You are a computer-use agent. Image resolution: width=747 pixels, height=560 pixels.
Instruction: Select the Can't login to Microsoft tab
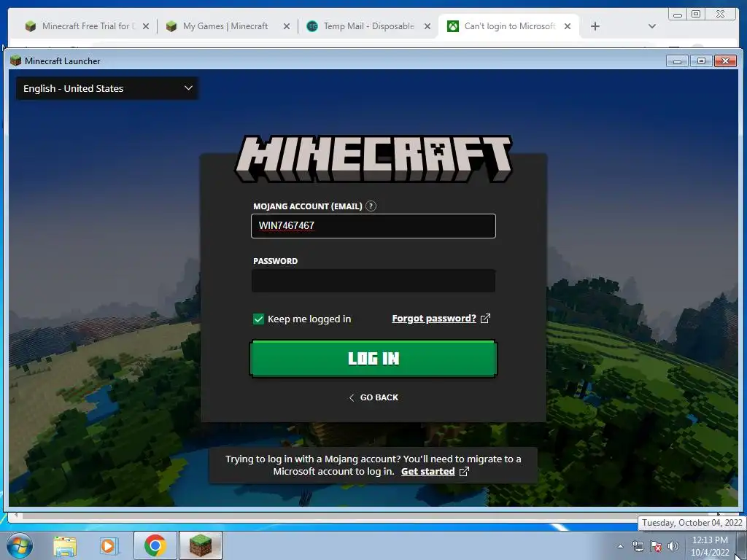(509, 26)
